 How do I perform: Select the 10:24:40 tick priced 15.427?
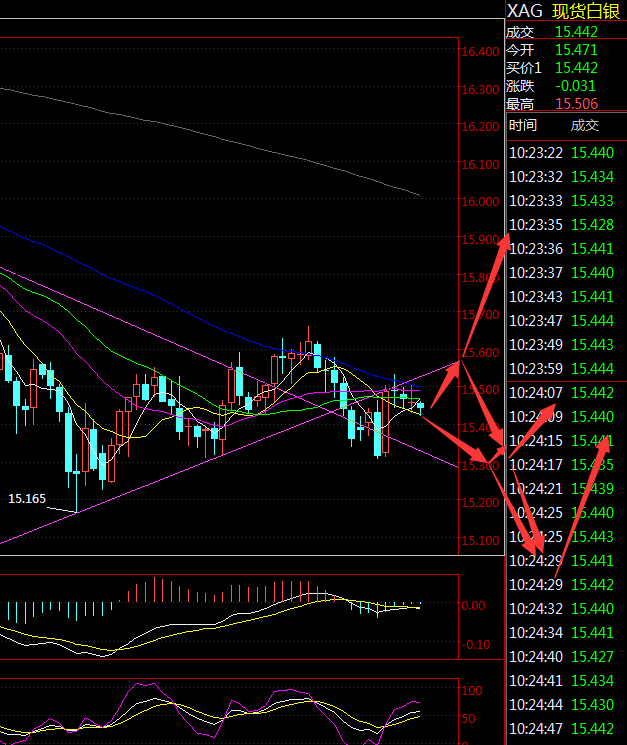click(x=566, y=656)
